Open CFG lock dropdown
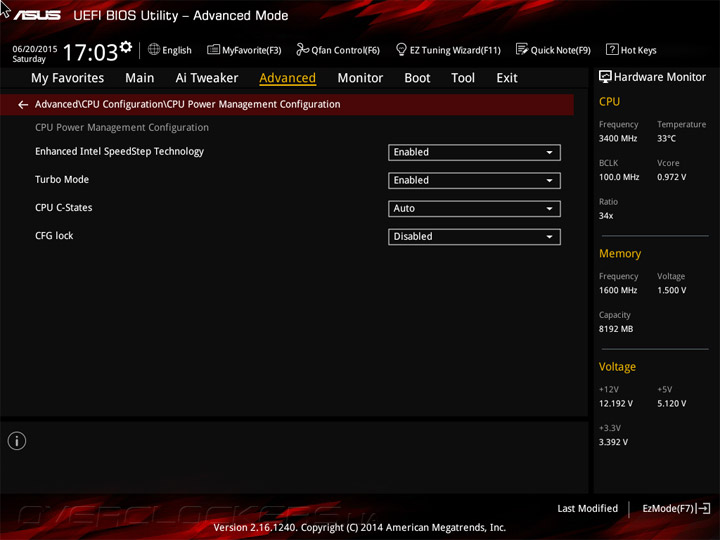Viewport: 720px width, 540px height. (x=474, y=237)
